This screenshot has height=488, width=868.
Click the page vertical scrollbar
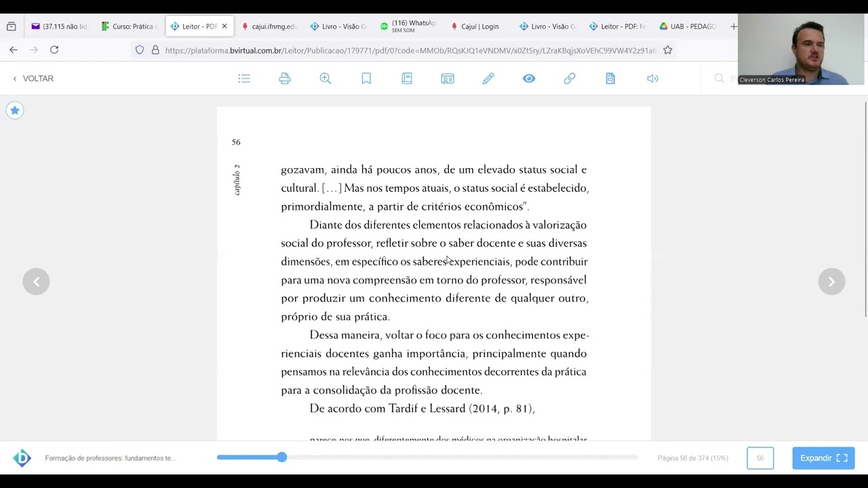point(865,209)
